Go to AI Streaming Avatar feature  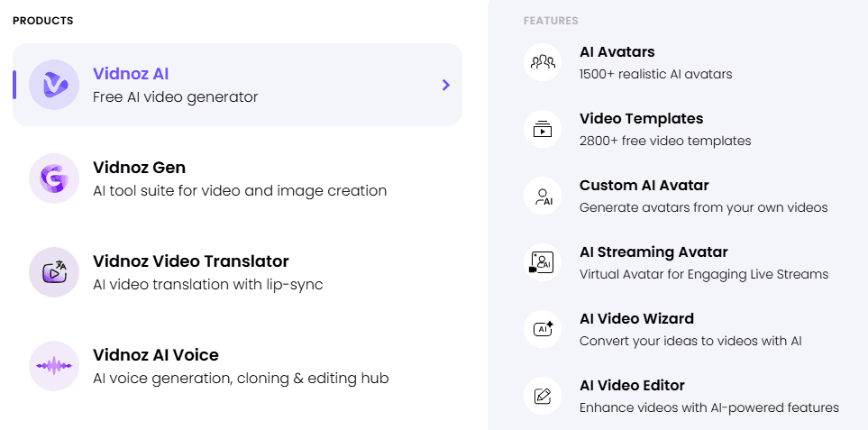coord(653,252)
